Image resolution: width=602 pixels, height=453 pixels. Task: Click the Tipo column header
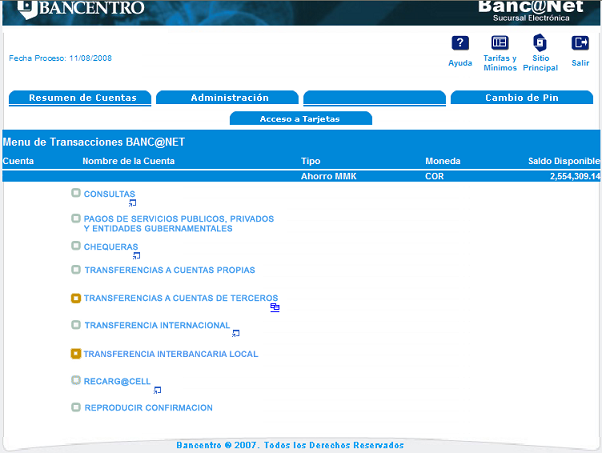(x=310, y=161)
